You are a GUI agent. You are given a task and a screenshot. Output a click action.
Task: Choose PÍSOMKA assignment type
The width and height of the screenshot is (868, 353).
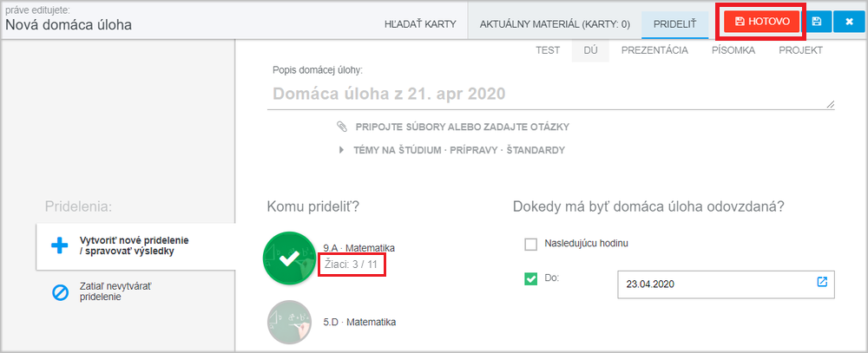(733, 50)
